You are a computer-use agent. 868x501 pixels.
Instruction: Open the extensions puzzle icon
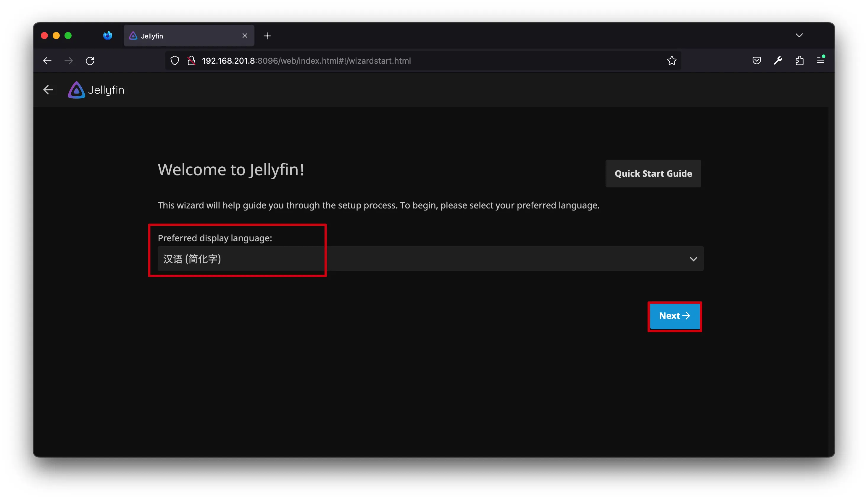click(799, 61)
